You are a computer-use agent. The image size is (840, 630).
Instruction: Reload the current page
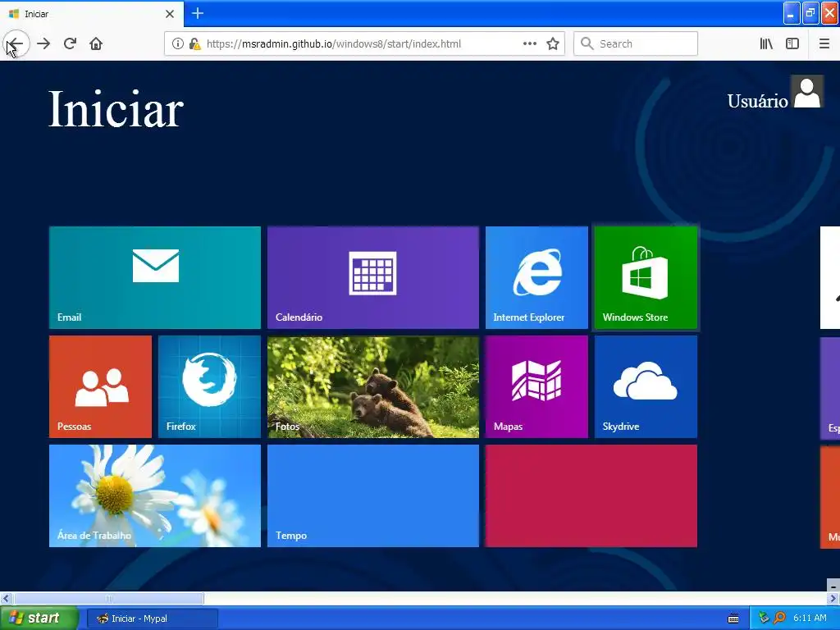coord(71,44)
